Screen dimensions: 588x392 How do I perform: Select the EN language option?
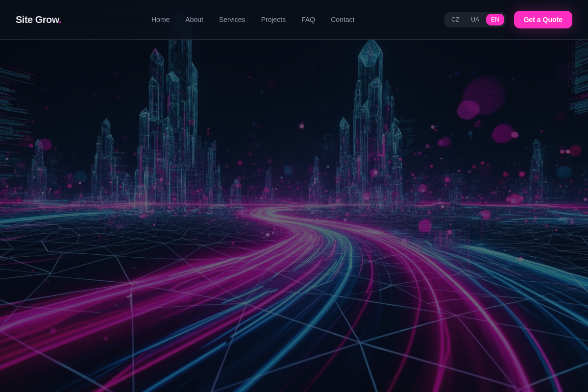pos(495,20)
